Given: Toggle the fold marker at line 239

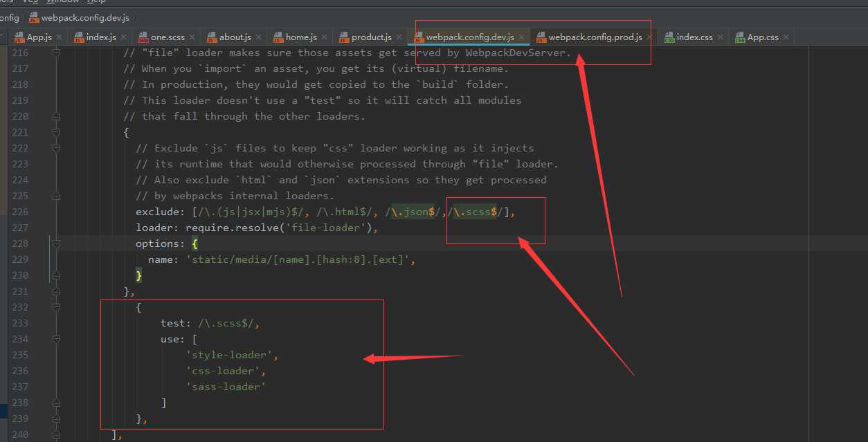Looking at the screenshot, I should pyautogui.click(x=57, y=418).
